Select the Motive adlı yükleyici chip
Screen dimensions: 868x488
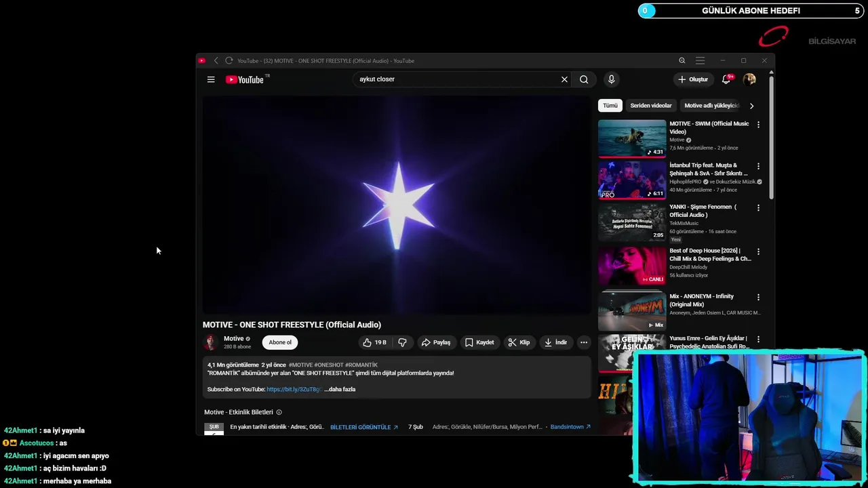pyautogui.click(x=711, y=106)
